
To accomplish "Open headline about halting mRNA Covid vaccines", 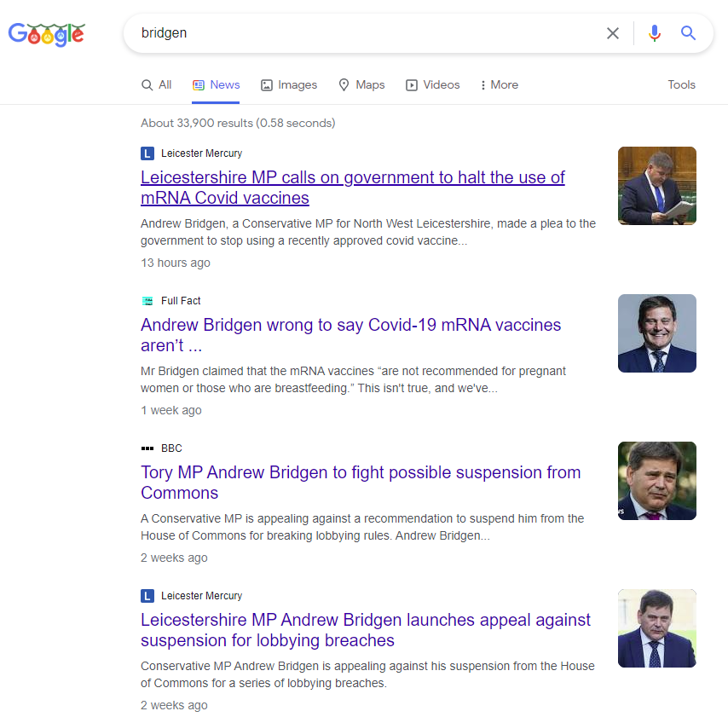I will click(352, 188).
